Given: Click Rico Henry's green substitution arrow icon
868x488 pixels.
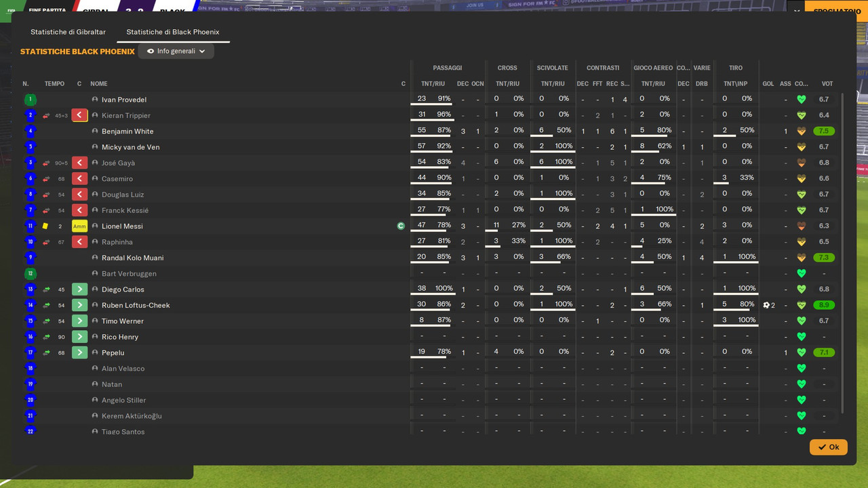Looking at the screenshot, I should [79, 337].
